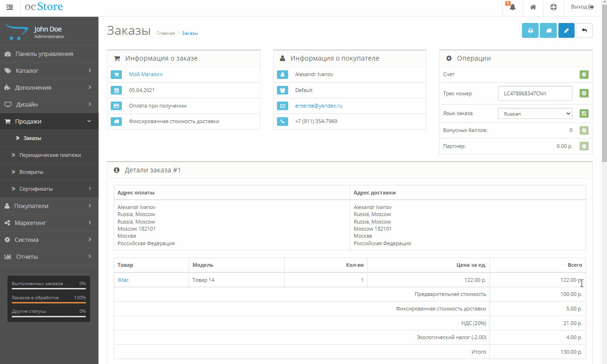This screenshot has width=607, height=364.
Task: Click the ocStore logo
Action: 44,7
